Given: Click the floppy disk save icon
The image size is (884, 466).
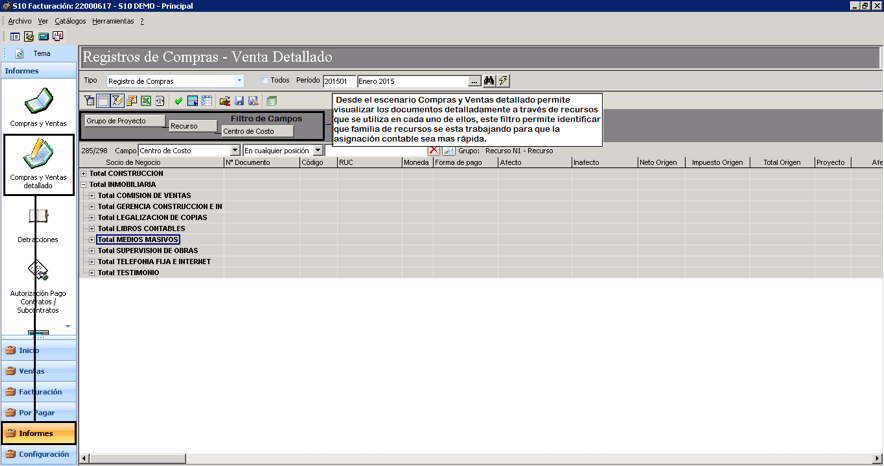Looking at the screenshot, I should coord(239,101).
